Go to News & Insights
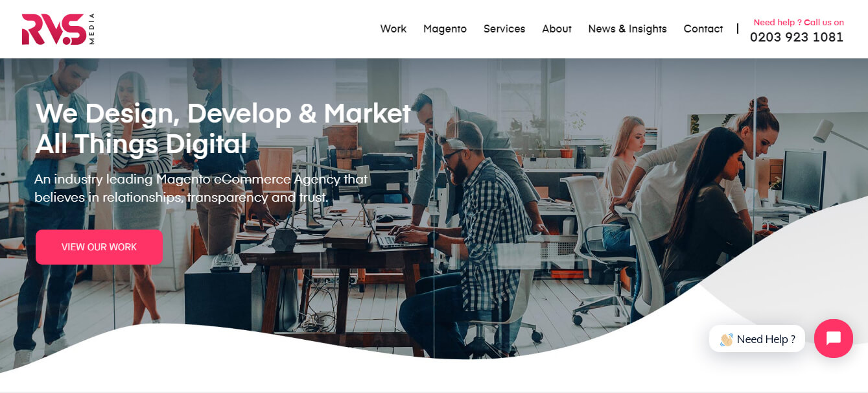Viewport: 868px width, 393px height. click(628, 29)
